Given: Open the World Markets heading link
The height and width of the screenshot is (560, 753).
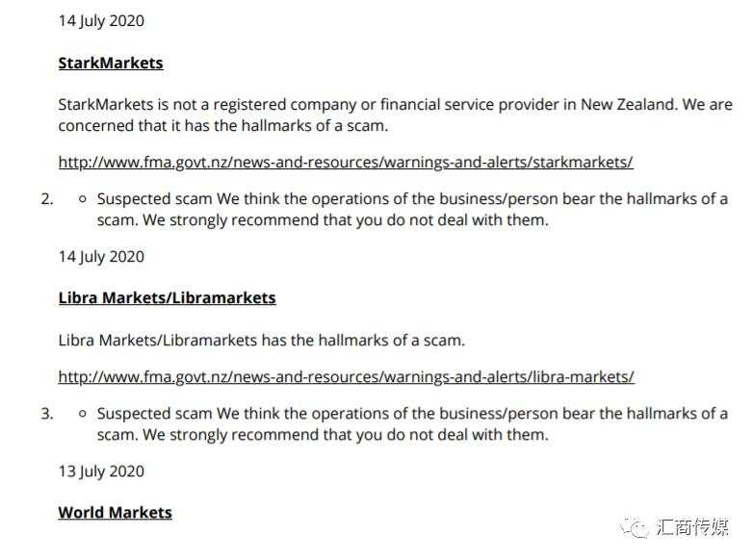Looking at the screenshot, I should pyautogui.click(x=115, y=512).
